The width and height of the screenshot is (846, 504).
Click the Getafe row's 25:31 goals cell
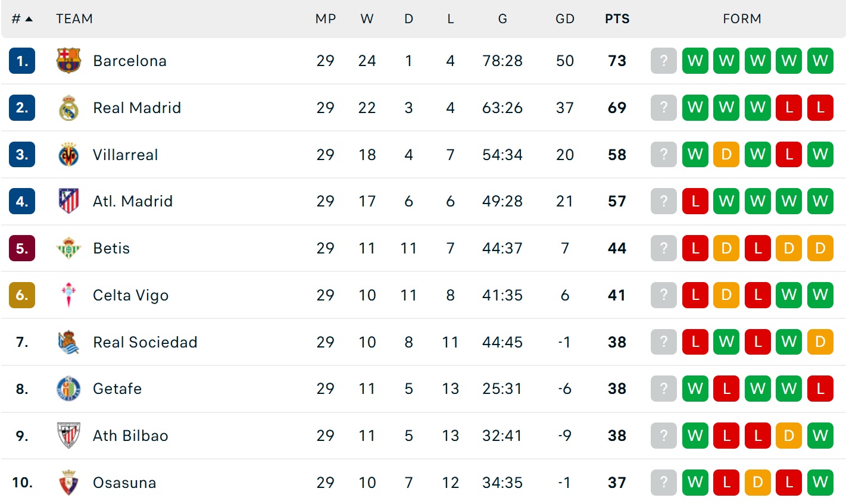(x=502, y=389)
